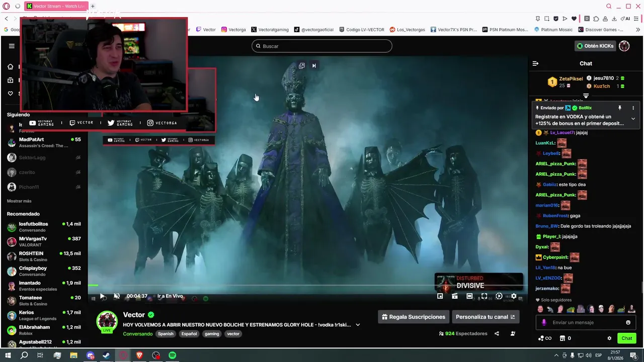Open the Vectorga Instagram bookmark
This screenshot has height=362, width=644.
(x=233, y=30)
